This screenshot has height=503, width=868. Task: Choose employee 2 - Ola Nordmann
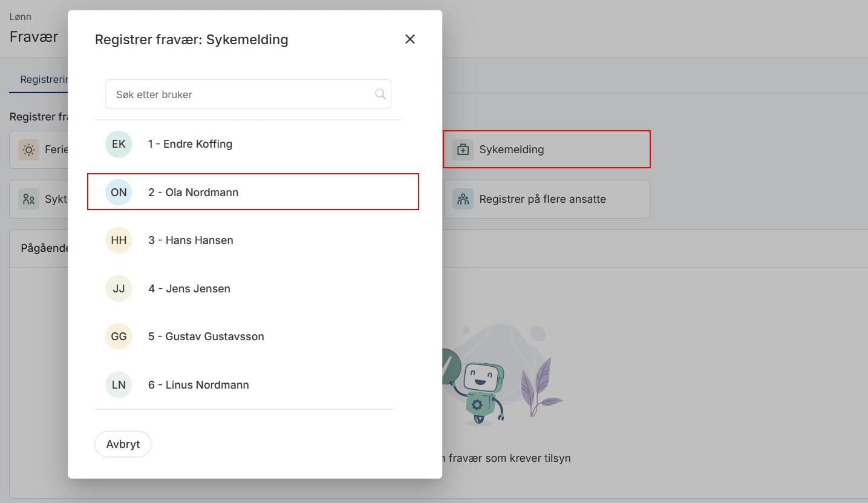coord(253,192)
